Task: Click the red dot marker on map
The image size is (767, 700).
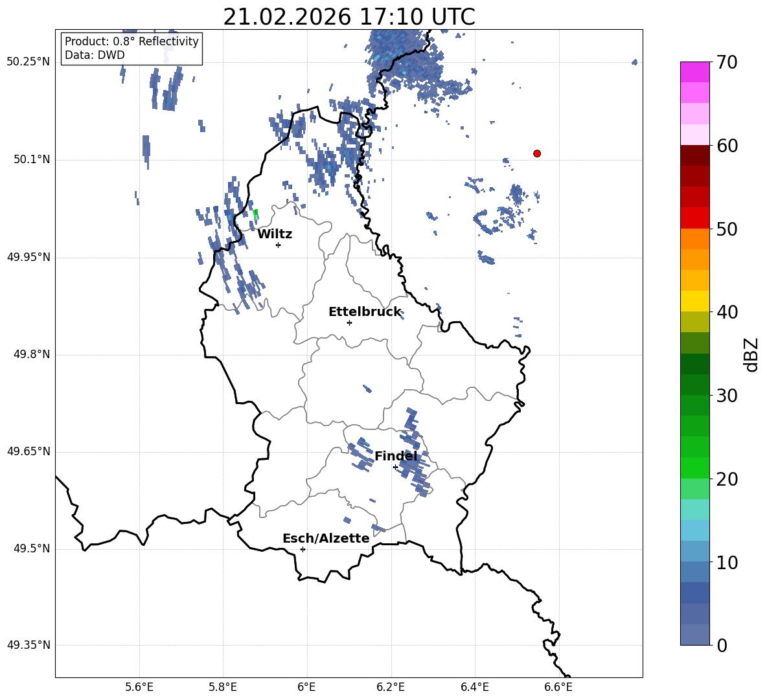Action: pos(537,153)
